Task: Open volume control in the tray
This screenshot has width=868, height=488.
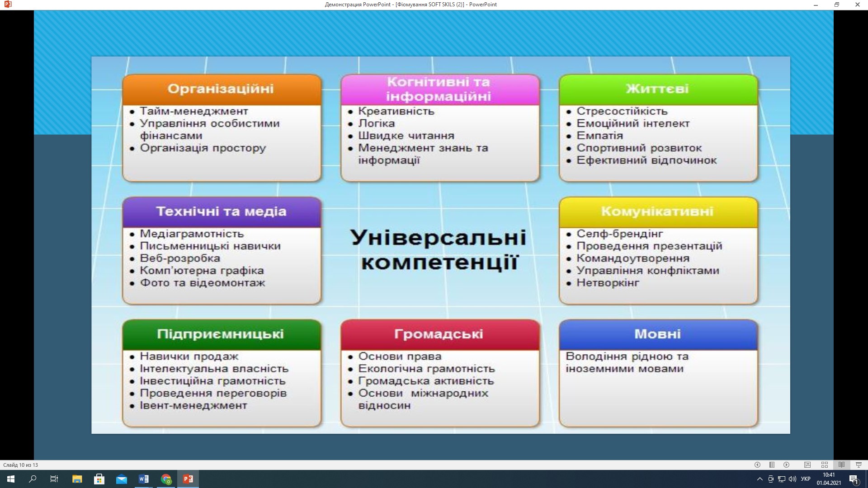Action: (793, 479)
